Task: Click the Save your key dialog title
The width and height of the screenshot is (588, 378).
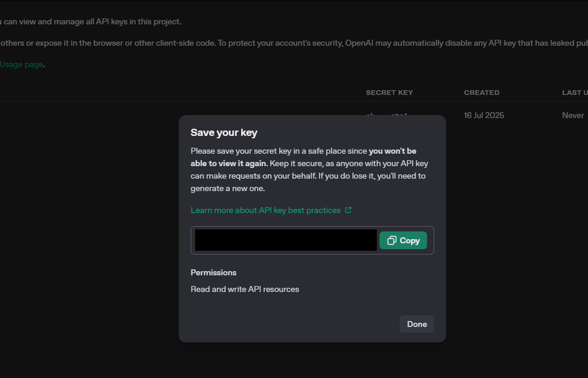Action: [224, 132]
